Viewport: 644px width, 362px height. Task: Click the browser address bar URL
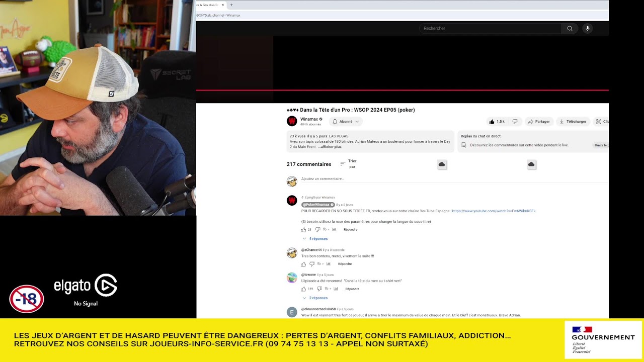(x=218, y=16)
